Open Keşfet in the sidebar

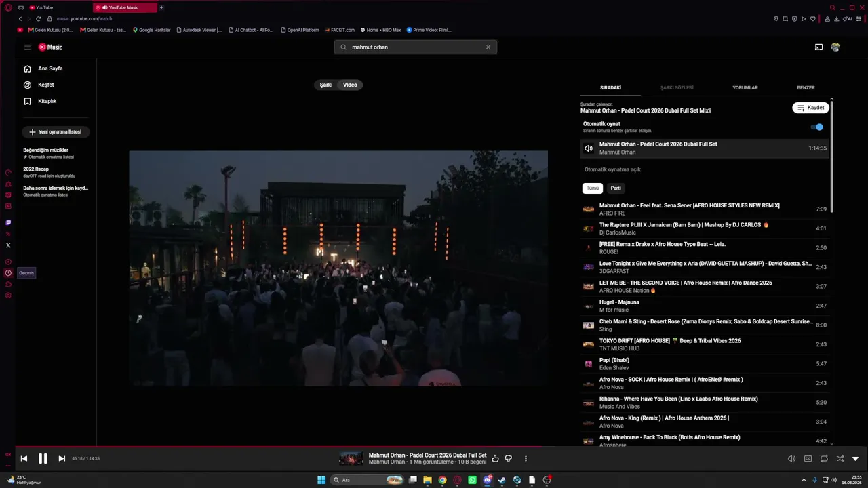coord(56,85)
